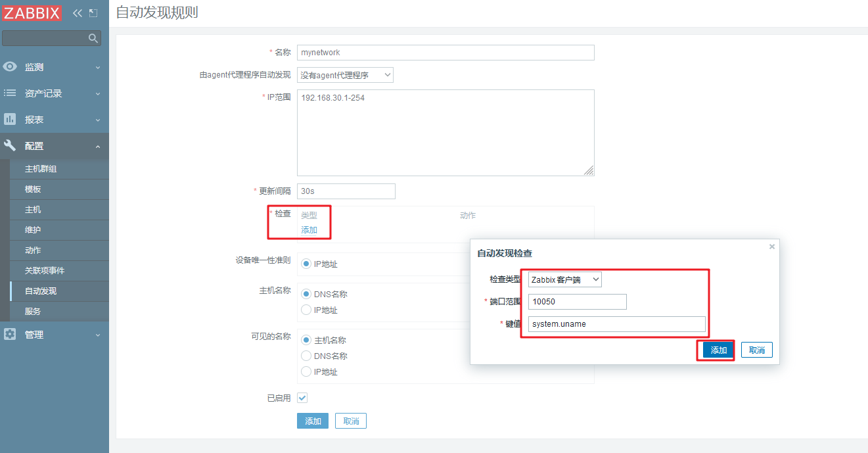
Task: Toggle the 已启用 checkbox
Action: point(302,398)
